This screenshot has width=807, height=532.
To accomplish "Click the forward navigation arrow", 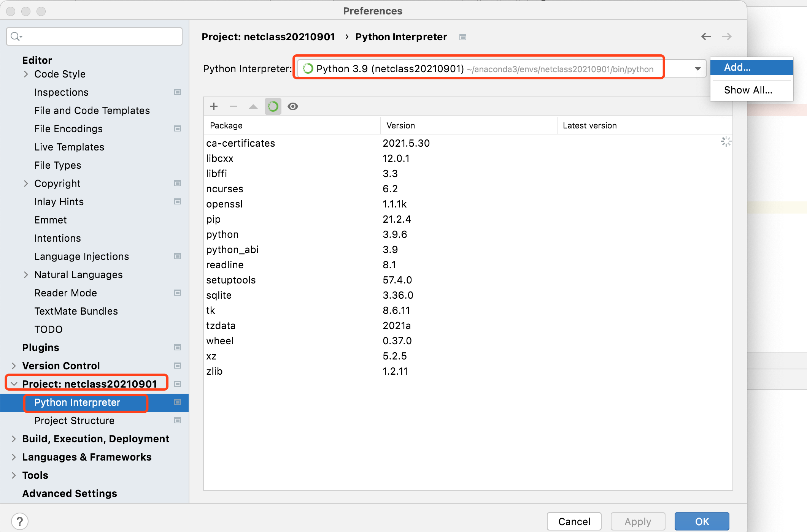I will pyautogui.click(x=727, y=36).
